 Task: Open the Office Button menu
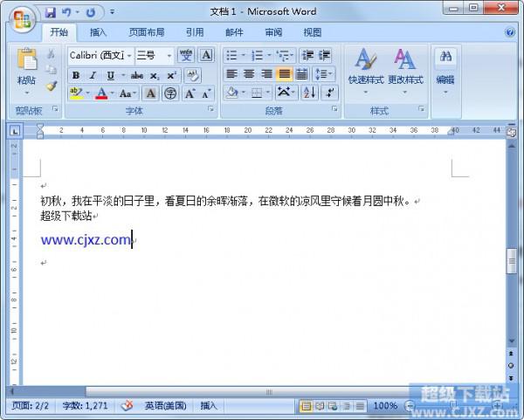pos(22,19)
